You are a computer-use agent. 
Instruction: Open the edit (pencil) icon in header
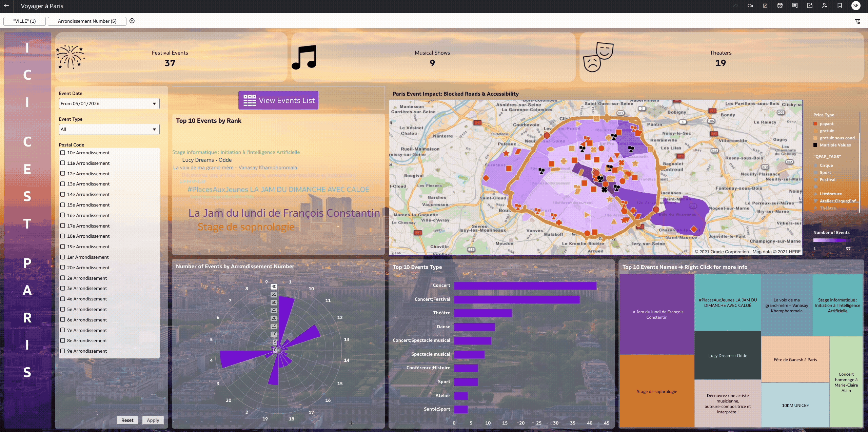pos(765,6)
